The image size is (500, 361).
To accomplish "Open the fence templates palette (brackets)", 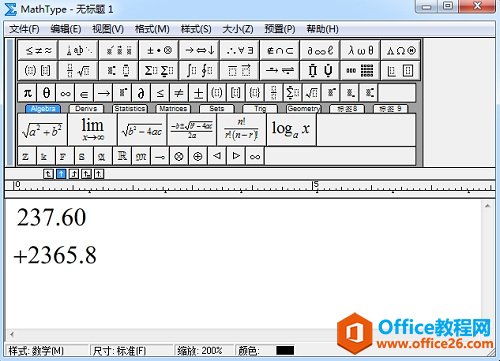I will [38, 70].
